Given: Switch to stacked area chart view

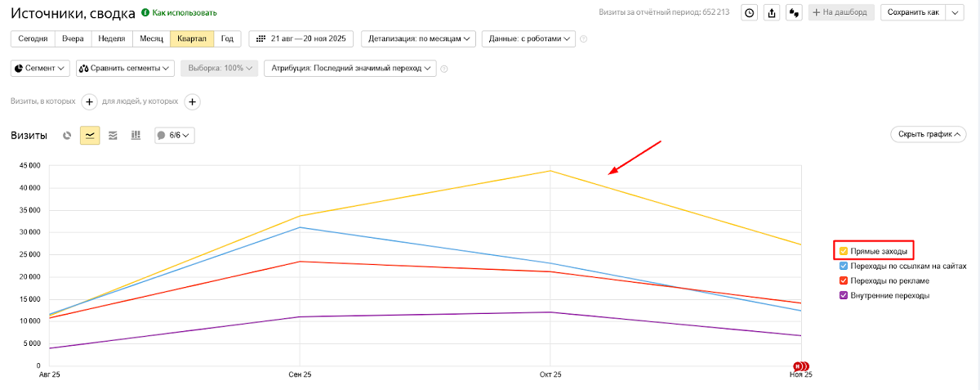Looking at the screenshot, I should pos(113,136).
